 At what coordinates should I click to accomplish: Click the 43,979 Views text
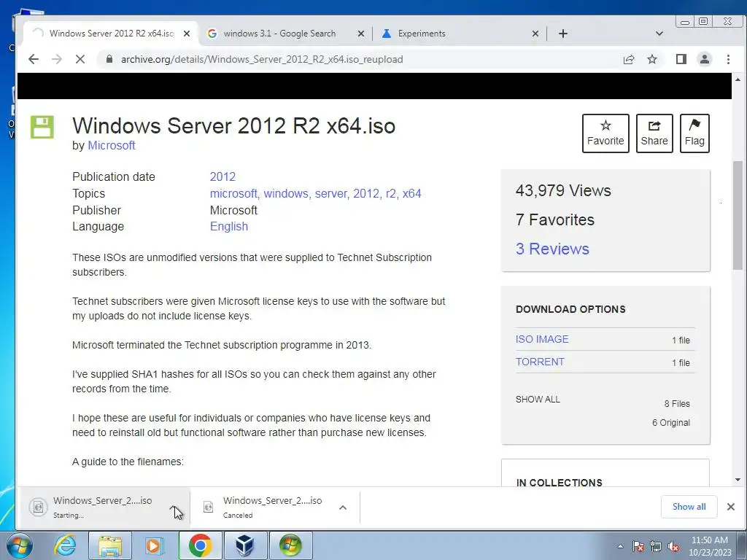pos(563,190)
